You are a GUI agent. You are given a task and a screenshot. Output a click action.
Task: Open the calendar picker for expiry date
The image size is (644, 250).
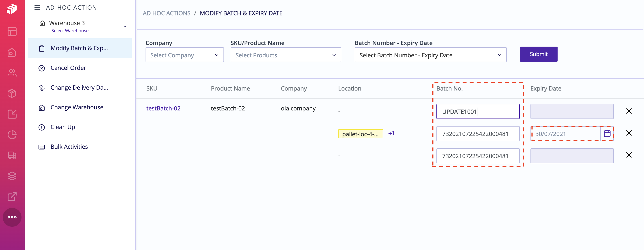607,134
